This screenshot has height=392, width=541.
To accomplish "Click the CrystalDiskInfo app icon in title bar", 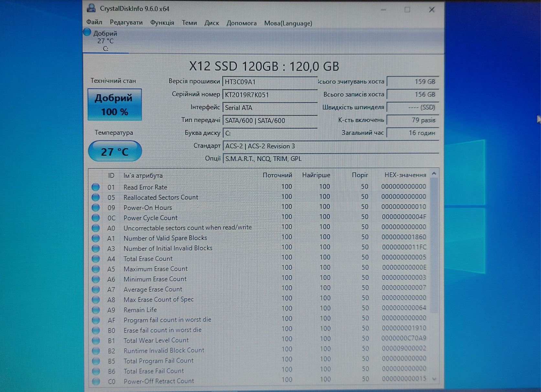I will (92, 8).
